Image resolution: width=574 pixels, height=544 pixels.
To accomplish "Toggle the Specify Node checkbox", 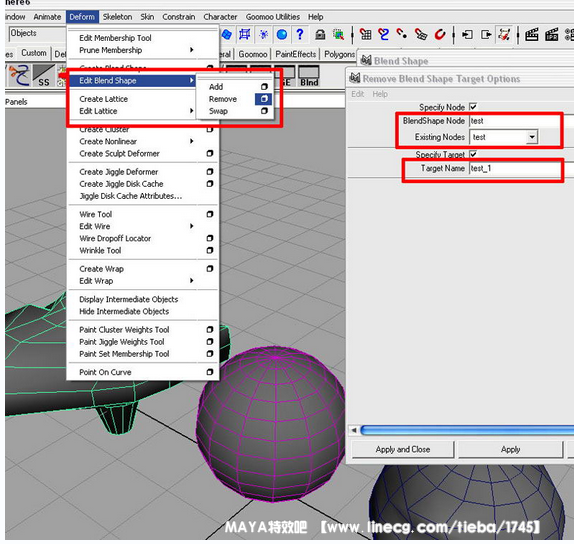I will [x=473, y=107].
